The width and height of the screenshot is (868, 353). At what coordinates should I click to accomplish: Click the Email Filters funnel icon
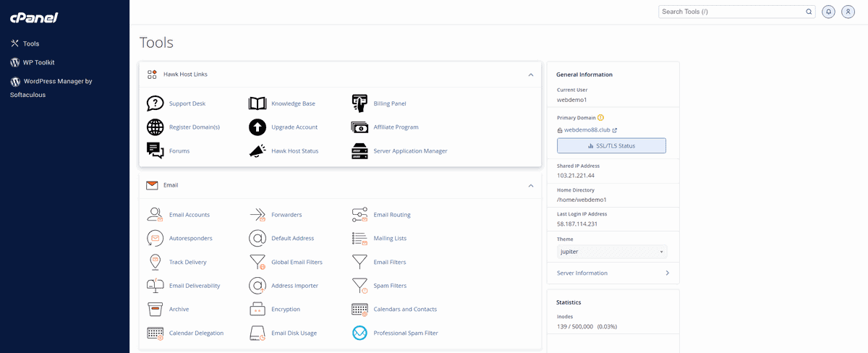point(360,261)
